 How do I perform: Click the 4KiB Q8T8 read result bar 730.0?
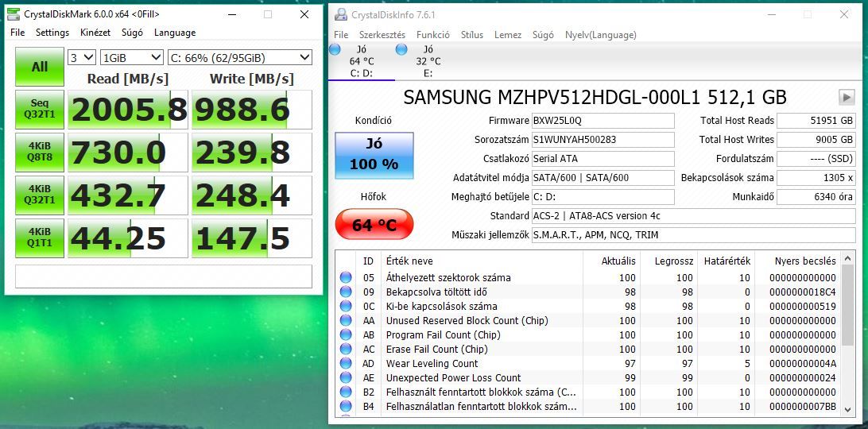[128, 153]
